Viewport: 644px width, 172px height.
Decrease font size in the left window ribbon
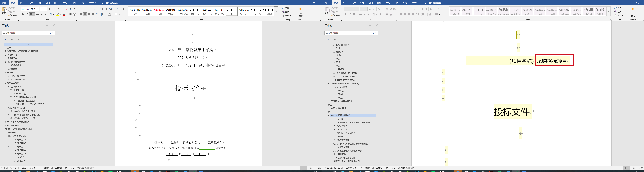coord(54,9)
